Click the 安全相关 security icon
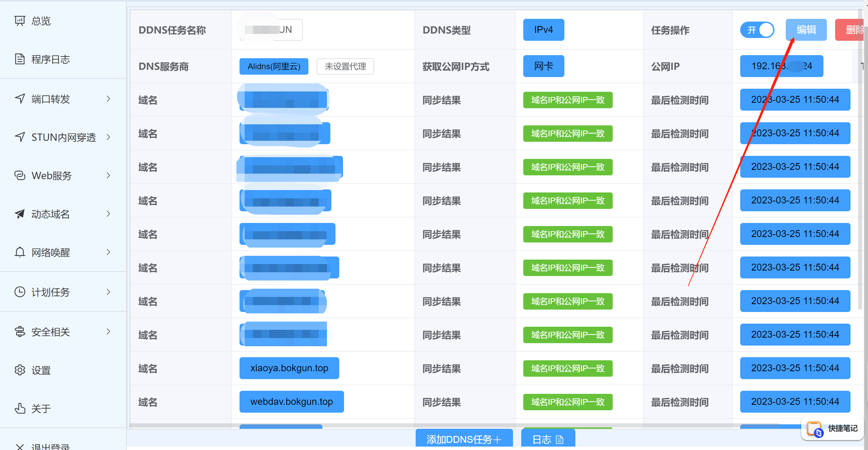868x450 pixels. point(20,332)
